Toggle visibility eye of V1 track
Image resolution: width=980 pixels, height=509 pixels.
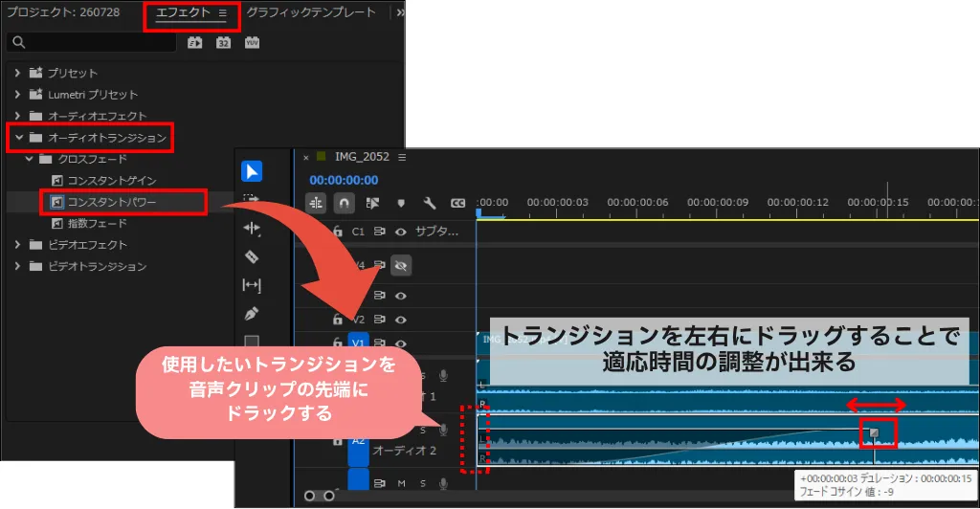coord(401,343)
